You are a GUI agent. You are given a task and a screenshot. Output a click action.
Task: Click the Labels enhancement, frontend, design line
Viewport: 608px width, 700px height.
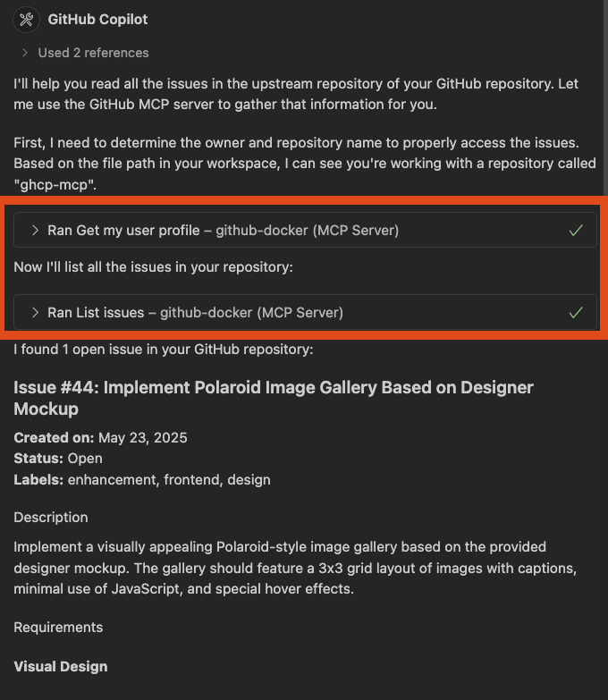coord(142,480)
